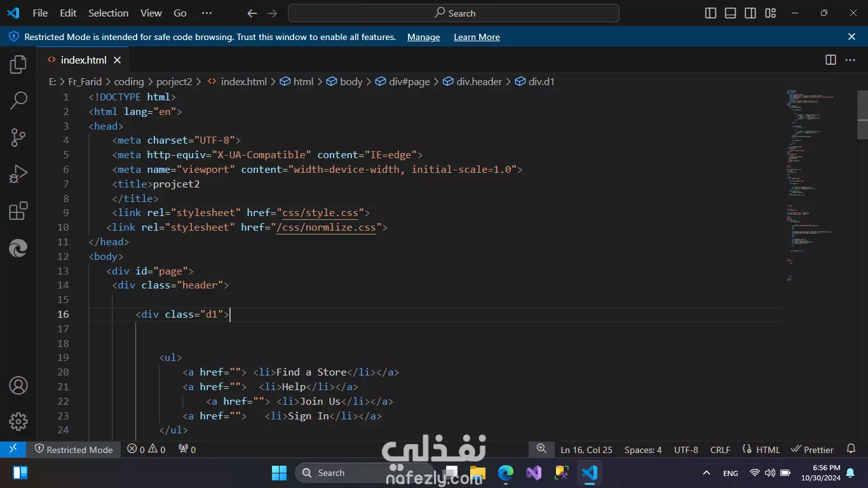Expand the div.d1 breadcrumb
Viewport: 868px width, 488px height.
pos(535,81)
